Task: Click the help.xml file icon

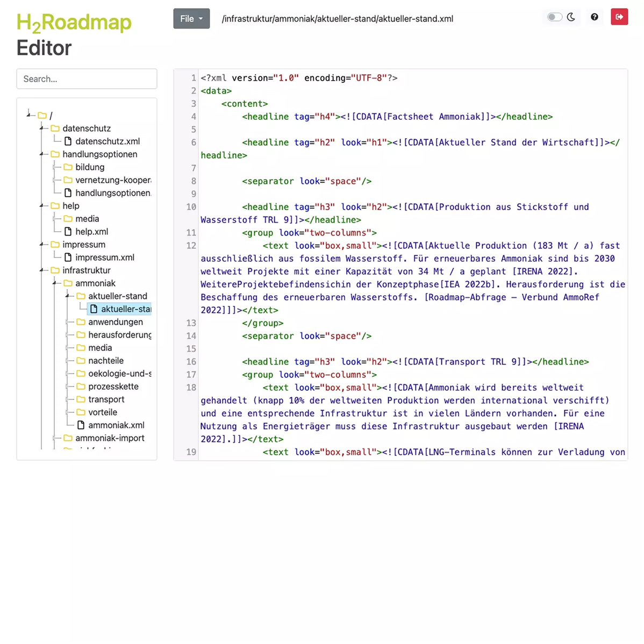Action: click(68, 232)
